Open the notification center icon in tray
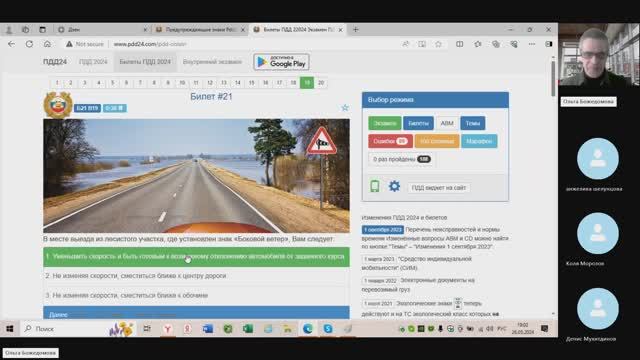640x360 pixels. click(x=544, y=329)
